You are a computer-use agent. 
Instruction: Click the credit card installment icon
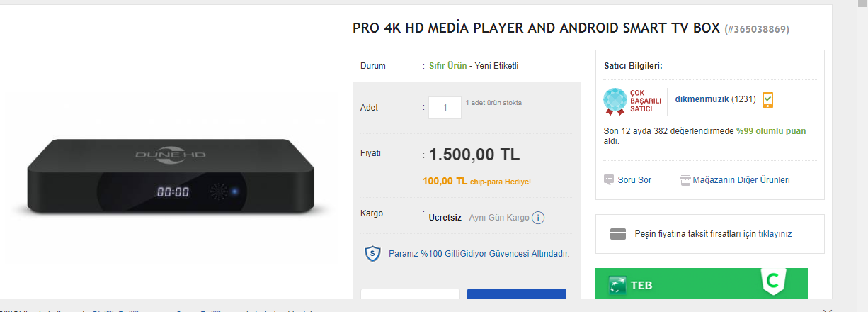tap(617, 233)
